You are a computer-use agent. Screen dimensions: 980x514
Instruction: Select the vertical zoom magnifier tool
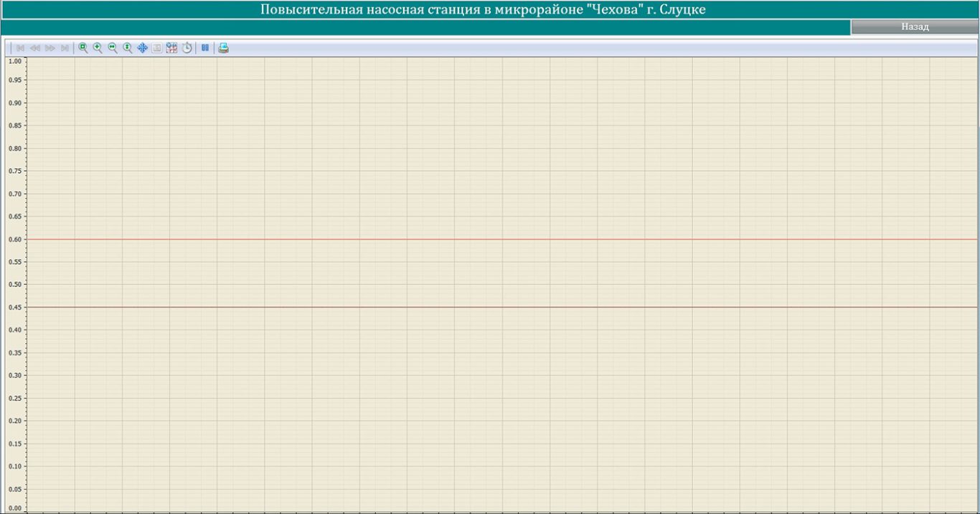(128, 48)
